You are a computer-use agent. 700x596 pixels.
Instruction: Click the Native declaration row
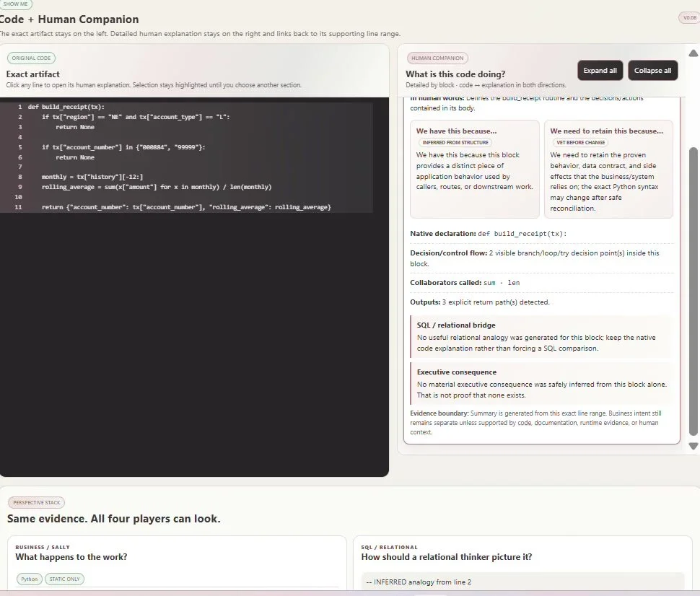point(541,234)
